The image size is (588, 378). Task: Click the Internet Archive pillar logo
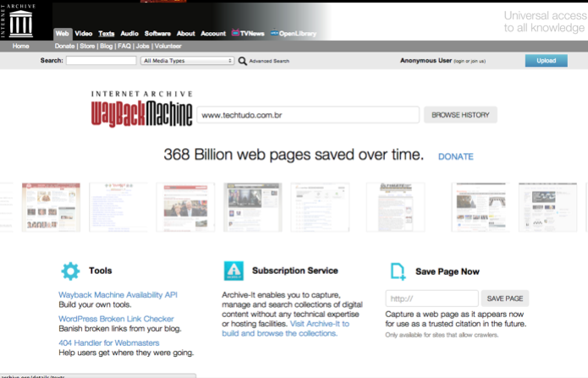pos(20,24)
